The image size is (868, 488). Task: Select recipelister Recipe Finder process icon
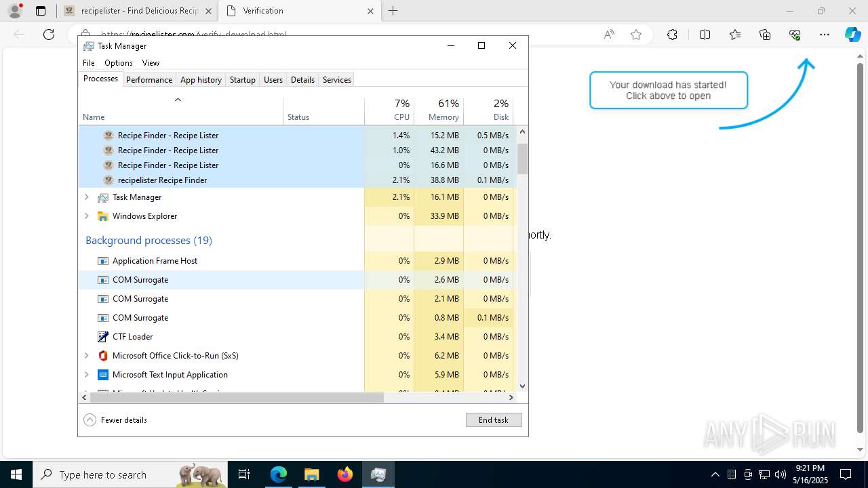pos(108,180)
